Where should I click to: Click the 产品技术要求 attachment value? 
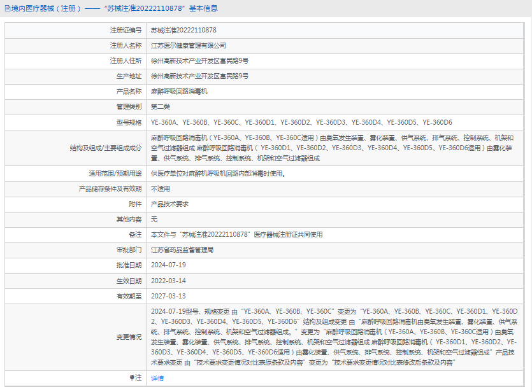point(169,204)
